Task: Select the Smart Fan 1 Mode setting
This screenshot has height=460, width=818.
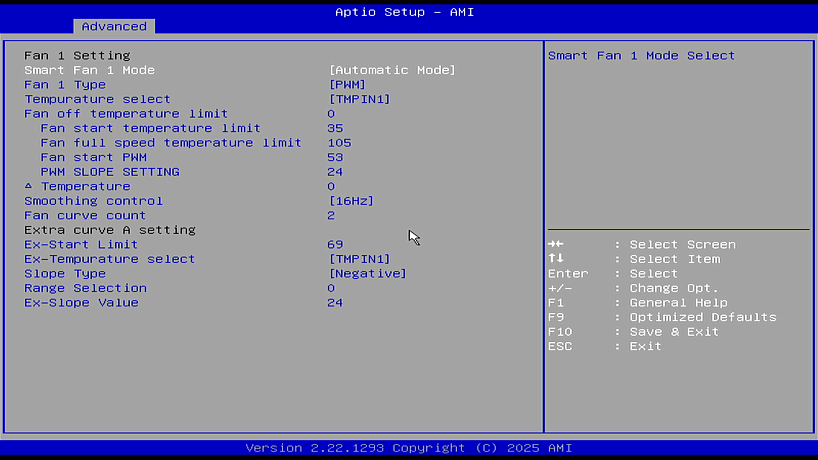Action: tap(89, 70)
